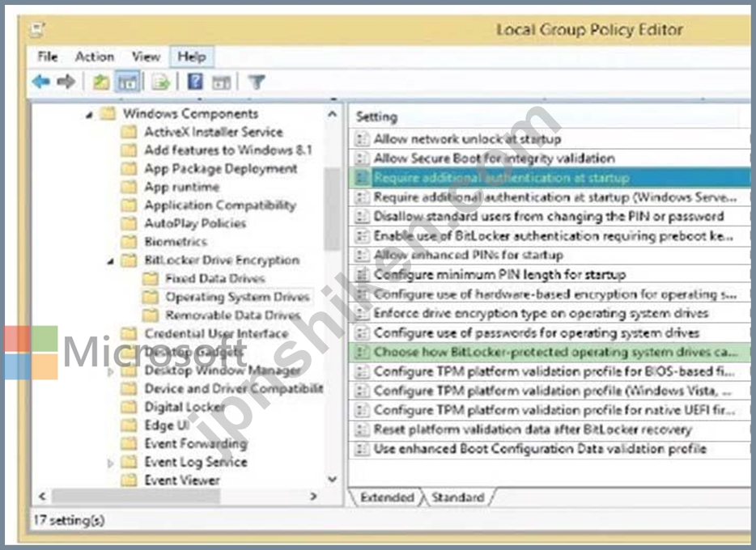Open the Action menu
Viewport: 756px width, 550px height.
tap(95, 57)
